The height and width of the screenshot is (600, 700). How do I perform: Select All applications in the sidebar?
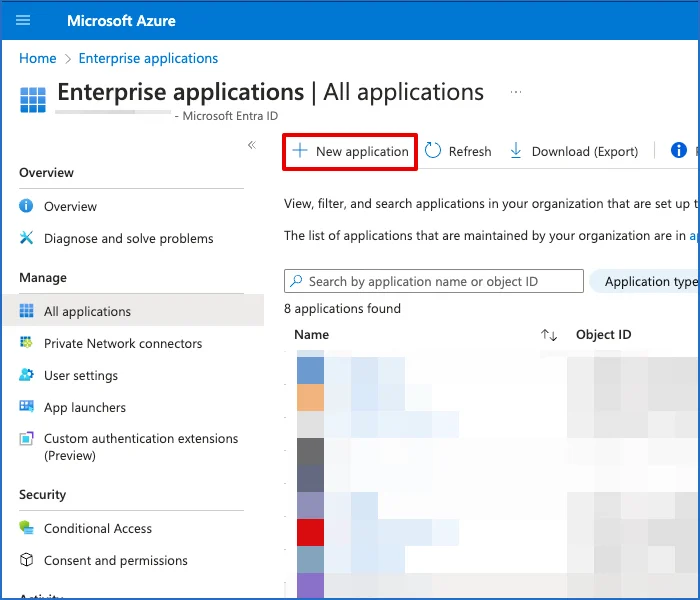point(87,311)
